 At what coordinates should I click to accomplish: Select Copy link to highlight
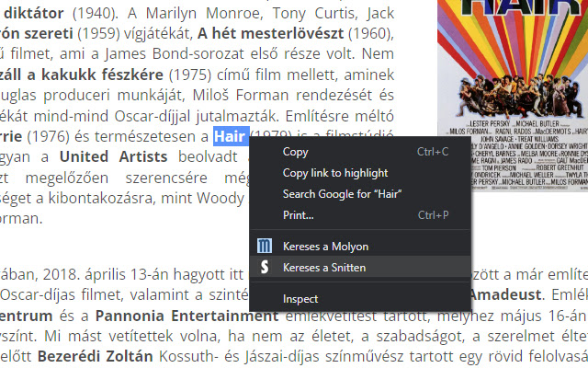point(360,173)
